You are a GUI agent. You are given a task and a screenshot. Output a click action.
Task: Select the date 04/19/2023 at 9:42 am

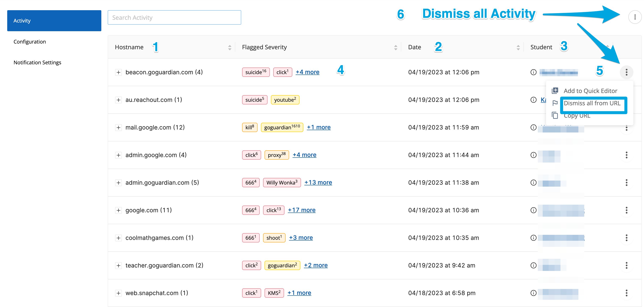click(442, 265)
